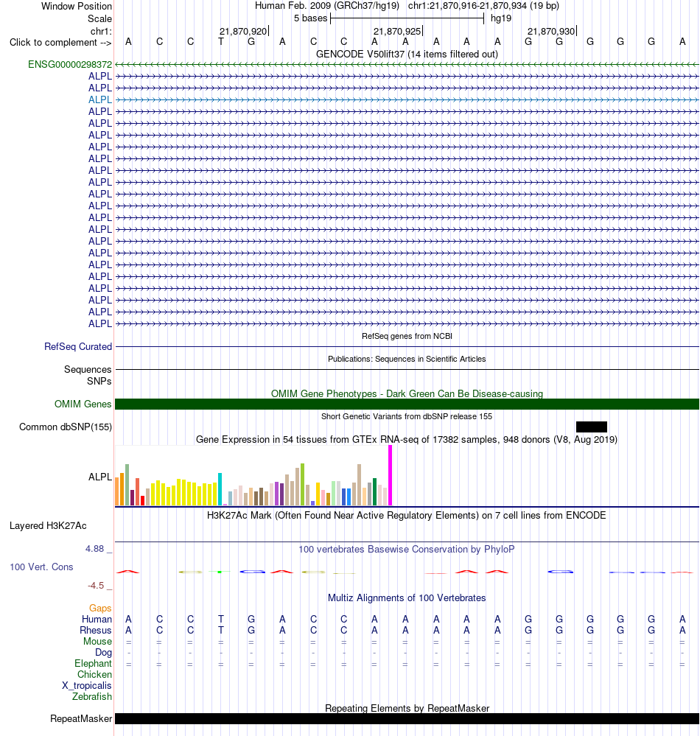Click the bright red bar in the GTEx chart
The width and height of the screenshot is (700, 736).
[x=143, y=500]
